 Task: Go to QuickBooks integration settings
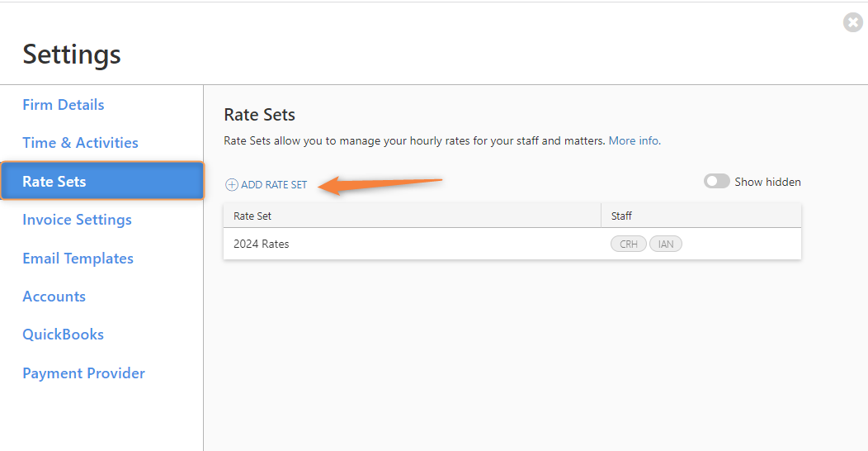[x=63, y=335]
